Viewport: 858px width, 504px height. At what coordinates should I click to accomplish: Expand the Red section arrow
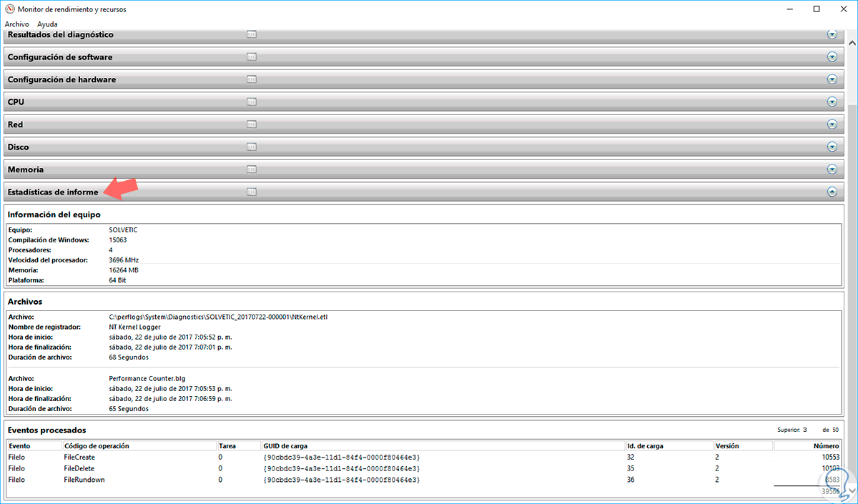tap(832, 124)
